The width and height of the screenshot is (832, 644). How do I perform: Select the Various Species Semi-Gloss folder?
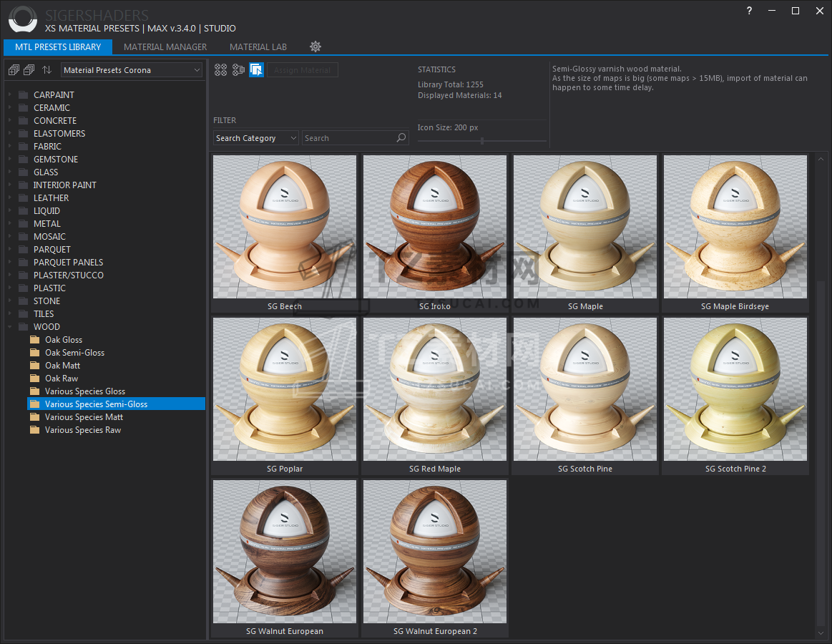tap(116, 404)
